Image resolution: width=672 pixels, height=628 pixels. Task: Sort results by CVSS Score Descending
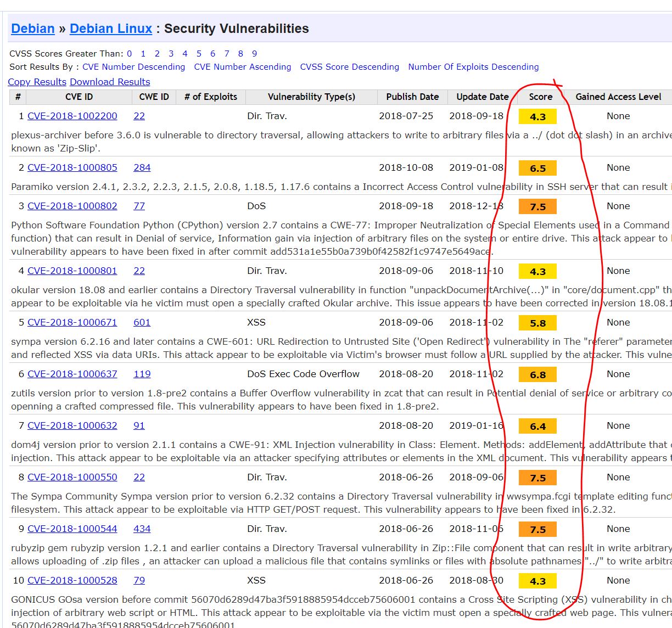(x=349, y=66)
